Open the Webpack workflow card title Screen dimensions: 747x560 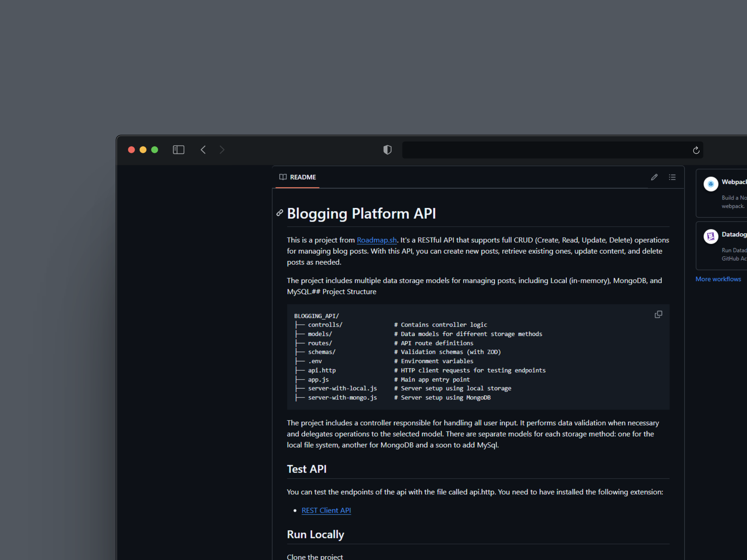734,182
